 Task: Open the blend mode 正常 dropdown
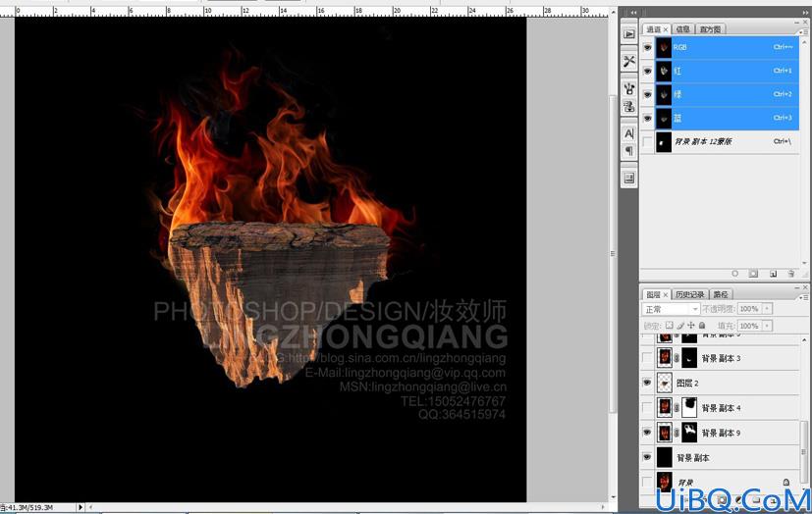click(671, 309)
